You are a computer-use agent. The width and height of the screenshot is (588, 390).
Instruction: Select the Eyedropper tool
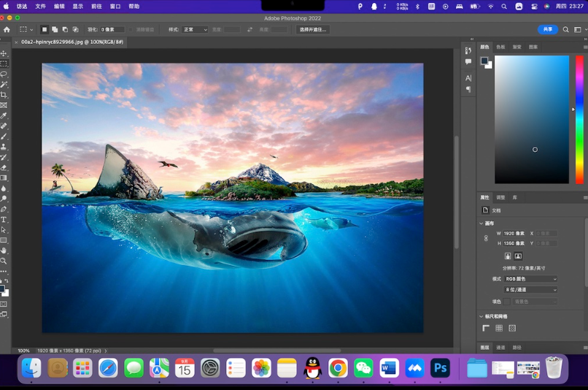(4, 115)
